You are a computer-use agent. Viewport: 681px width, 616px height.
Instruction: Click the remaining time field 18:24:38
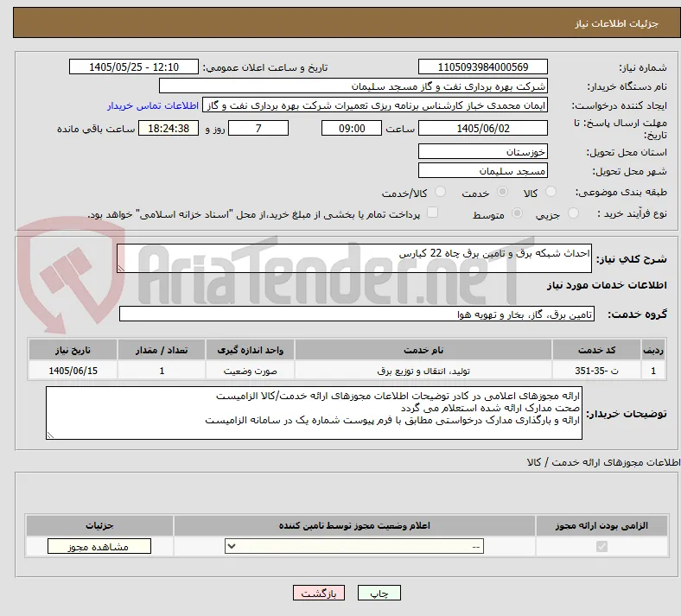[x=169, y=129]
